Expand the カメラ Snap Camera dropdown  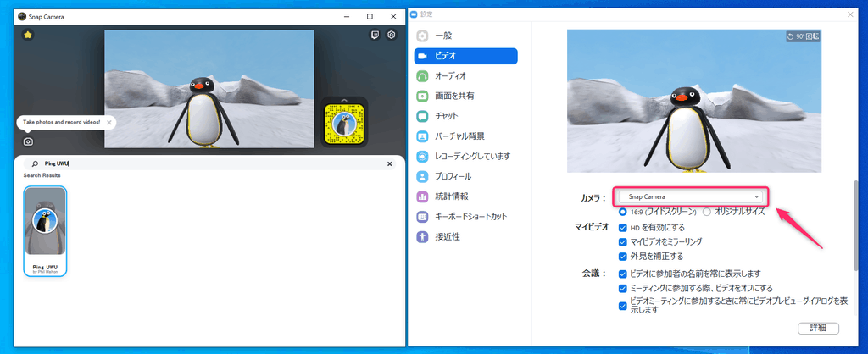(690, 196)
